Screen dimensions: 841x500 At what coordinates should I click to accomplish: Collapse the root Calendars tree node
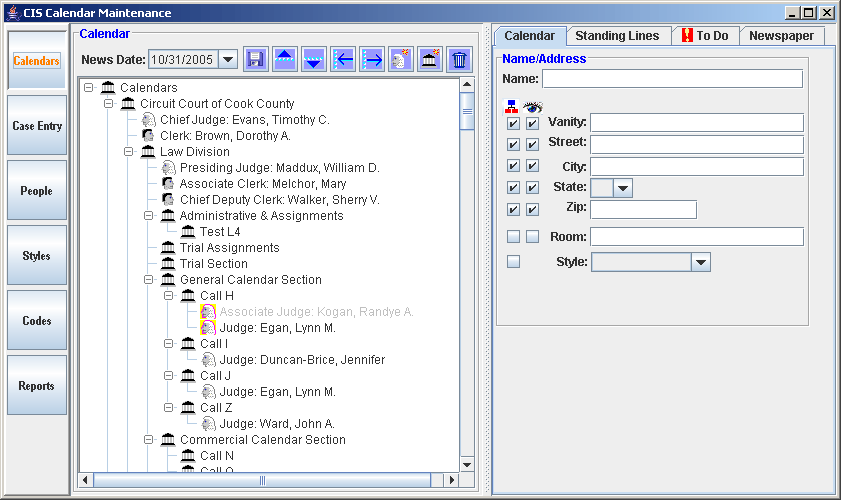(88, 87)
